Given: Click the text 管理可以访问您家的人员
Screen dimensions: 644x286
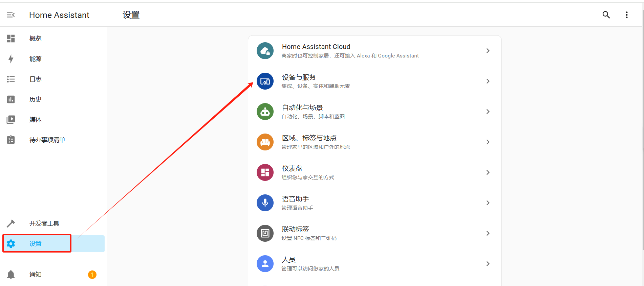Looking at the screenshot, I should (x=310, y=269).
